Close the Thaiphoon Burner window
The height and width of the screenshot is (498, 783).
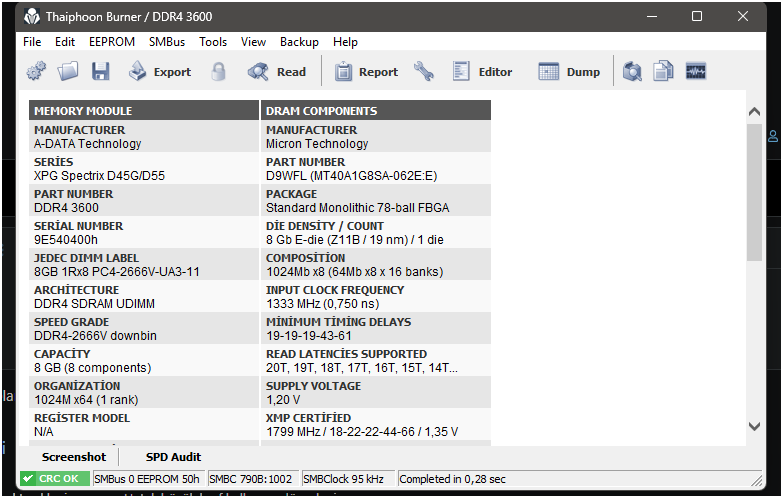click(x=743, y=16)
